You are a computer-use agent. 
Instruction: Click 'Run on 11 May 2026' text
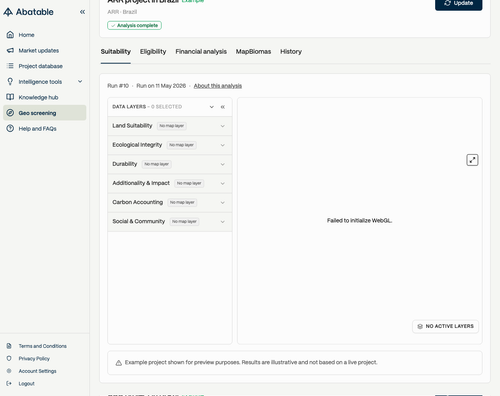click(161, 86)
